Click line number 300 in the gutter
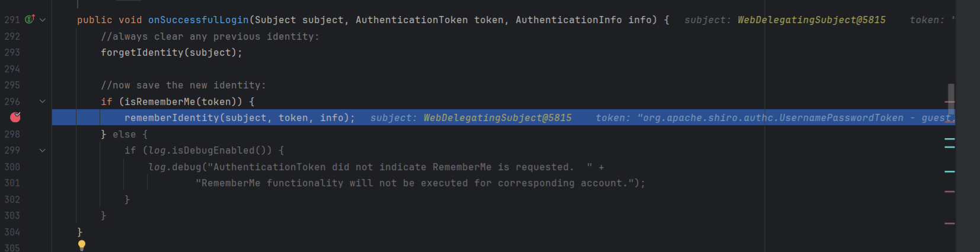 coord(12,167)
